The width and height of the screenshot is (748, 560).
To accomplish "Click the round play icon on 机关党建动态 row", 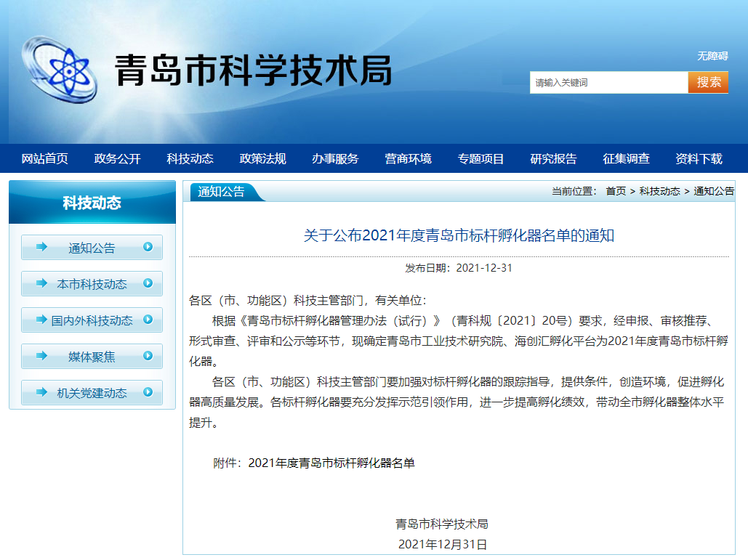I will 148,391.
